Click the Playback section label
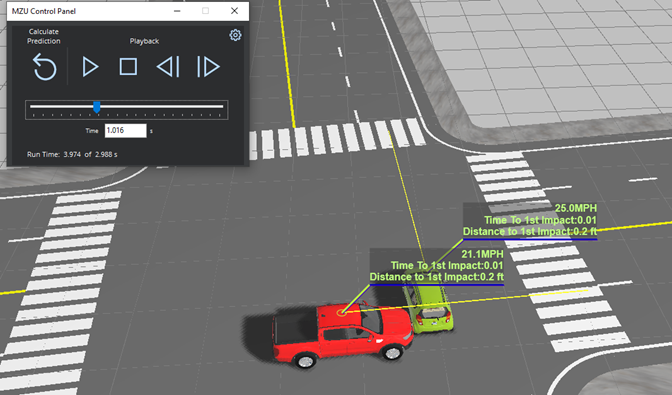The width and height of the screenshot is (672, 395). coord(144,41)
